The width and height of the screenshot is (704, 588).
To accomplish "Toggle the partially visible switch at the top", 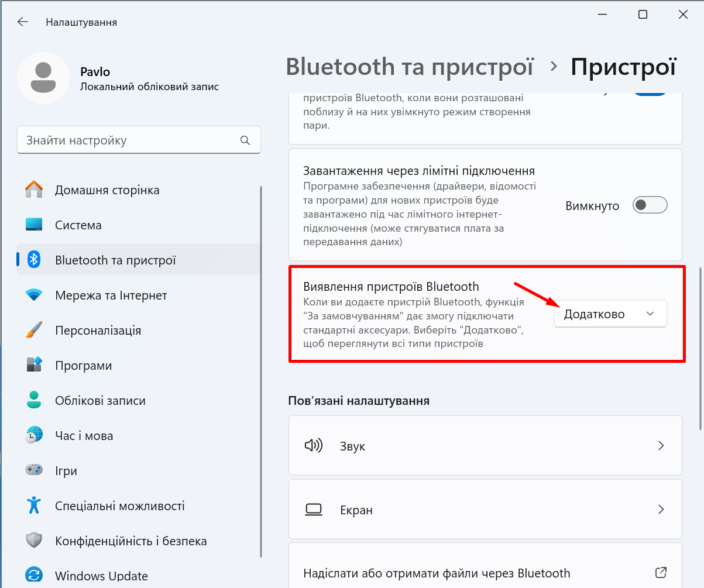I will 650,95.
